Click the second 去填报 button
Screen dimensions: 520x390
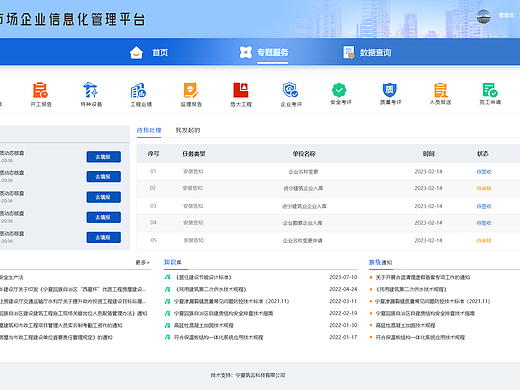click(104, 177)
